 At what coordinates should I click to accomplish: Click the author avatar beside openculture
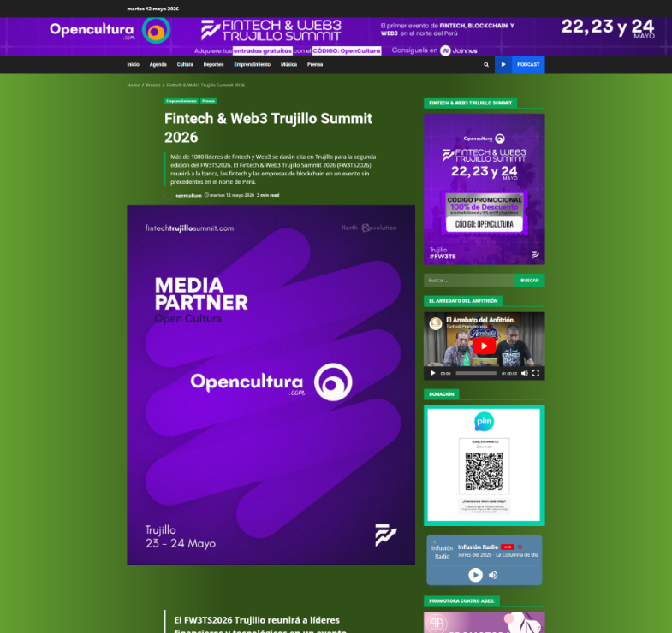[169, 196]
